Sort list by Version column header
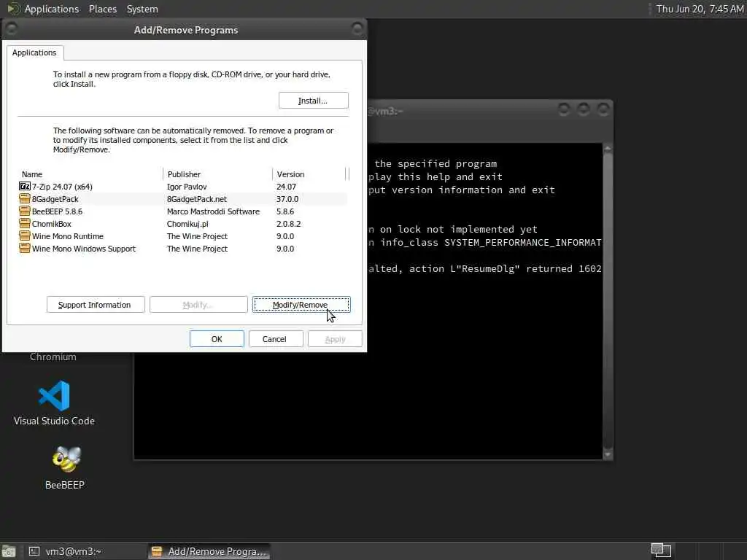 309,174
